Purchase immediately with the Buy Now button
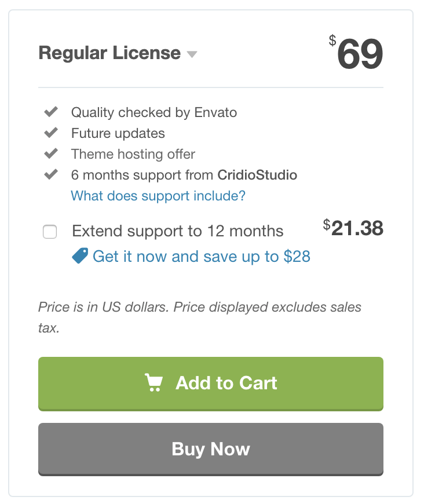The image size is (424, 504). point(211,450)
